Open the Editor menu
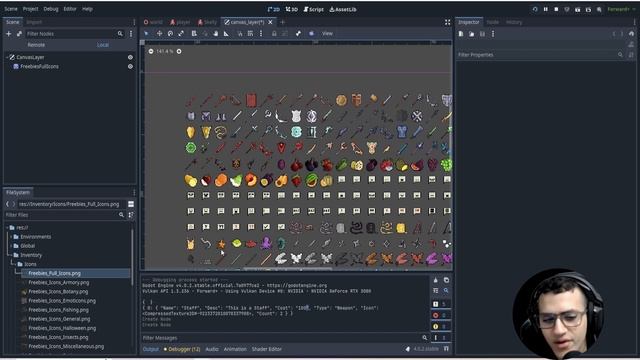The height and width of the screenshot is (360, 640). tap(70, 9)
